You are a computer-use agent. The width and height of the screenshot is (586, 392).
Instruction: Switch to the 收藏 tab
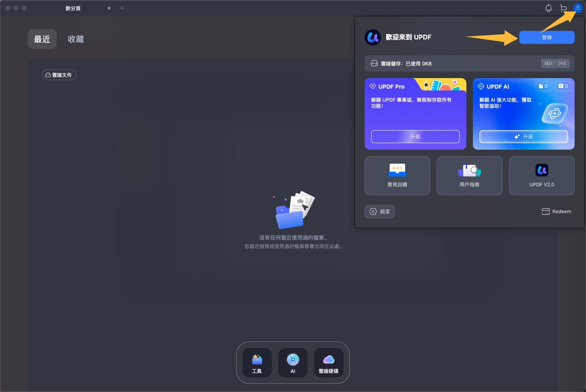click(76, 39)
